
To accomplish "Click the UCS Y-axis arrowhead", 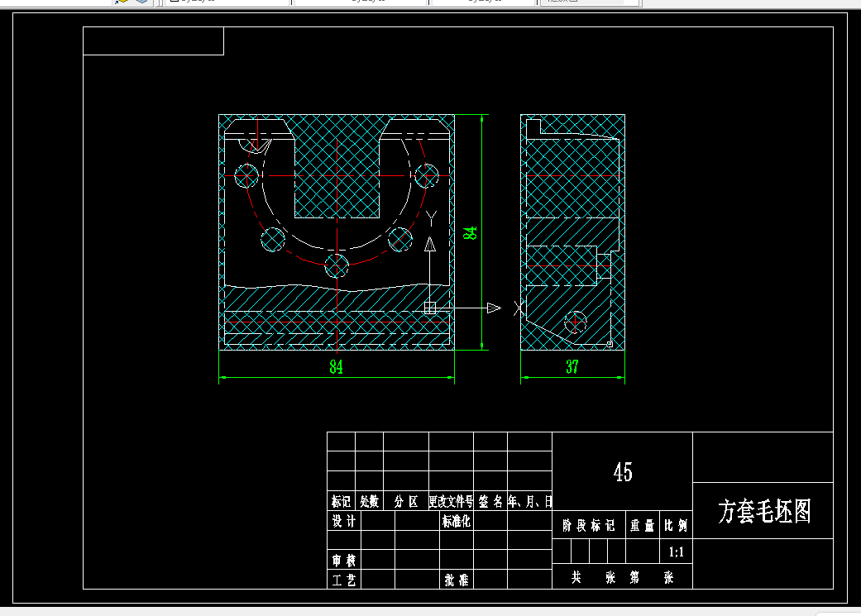I will pos(430,244).
